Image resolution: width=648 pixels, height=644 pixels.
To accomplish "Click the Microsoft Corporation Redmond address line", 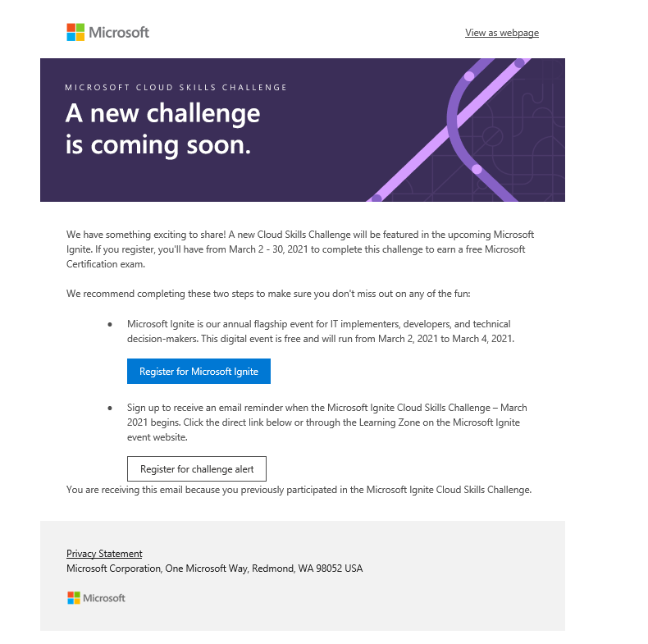I will (x=214, y=569).
